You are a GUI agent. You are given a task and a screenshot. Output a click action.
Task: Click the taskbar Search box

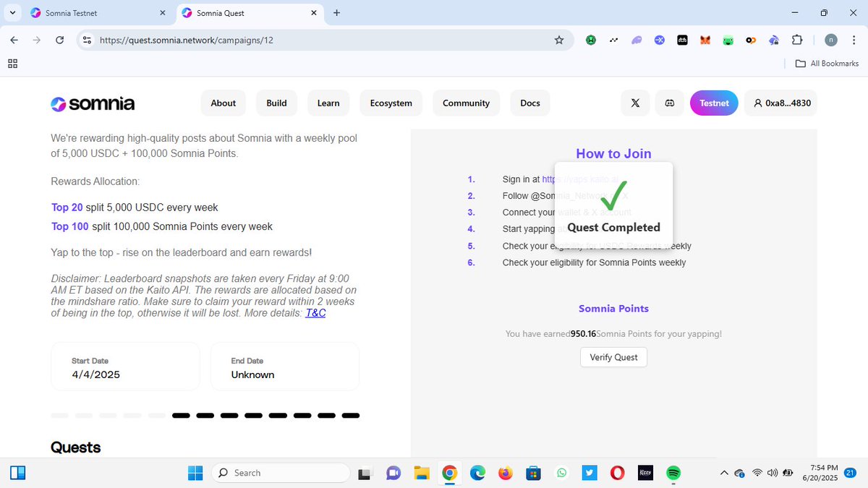tap(280, 473)
